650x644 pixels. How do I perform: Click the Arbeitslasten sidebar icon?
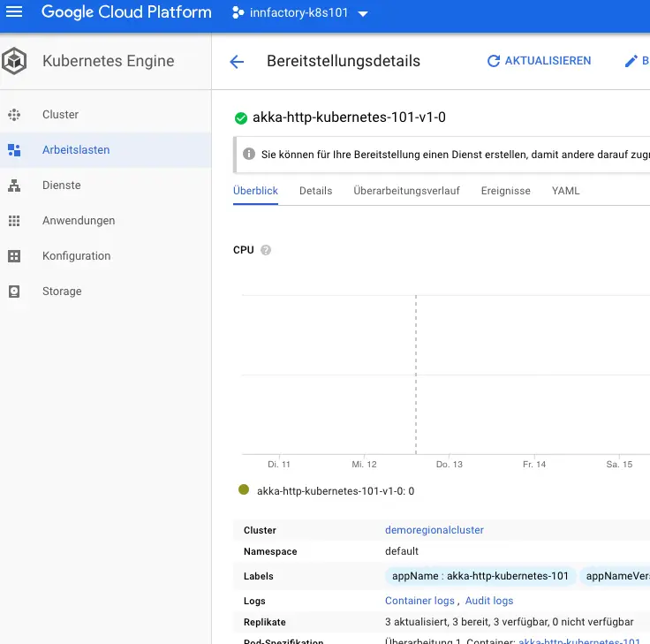pyautogui.click(x=14, y=150)
